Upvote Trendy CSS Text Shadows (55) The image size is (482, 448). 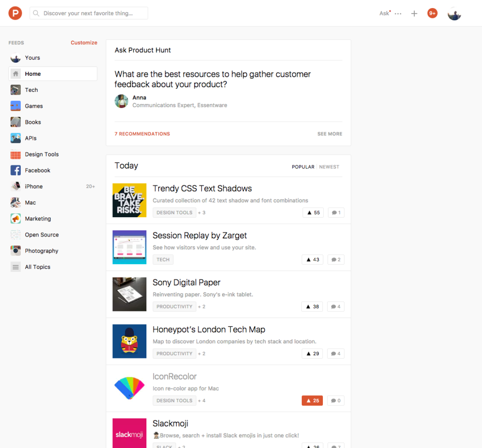(x=313, y=212)
